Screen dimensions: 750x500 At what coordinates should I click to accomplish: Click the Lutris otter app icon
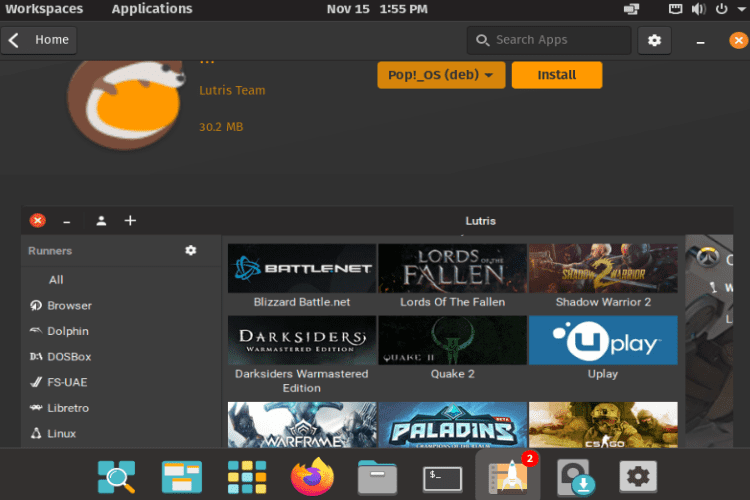coord(126,103)
